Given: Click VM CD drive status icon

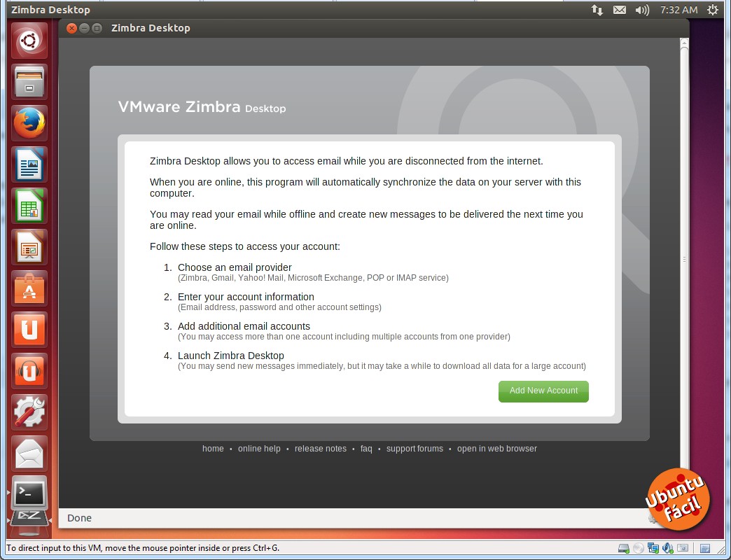Looking at the screenshot, I should point(639,548).
